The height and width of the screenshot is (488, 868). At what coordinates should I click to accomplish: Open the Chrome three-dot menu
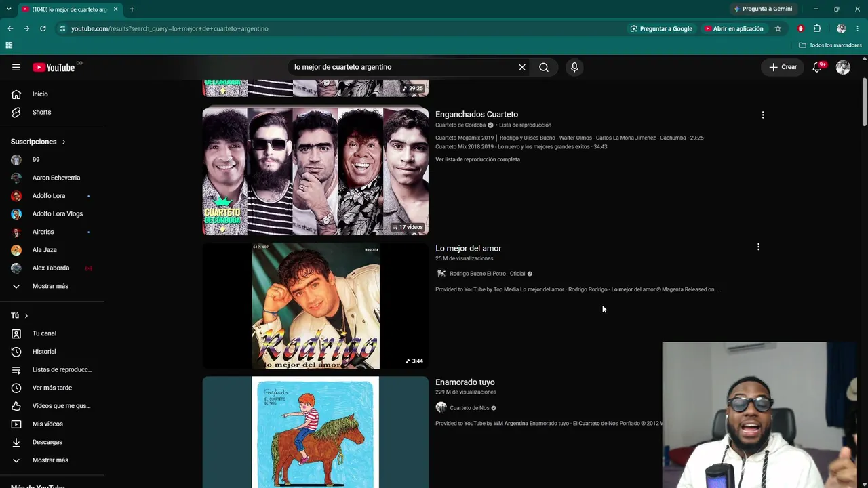tap(858, 28)
